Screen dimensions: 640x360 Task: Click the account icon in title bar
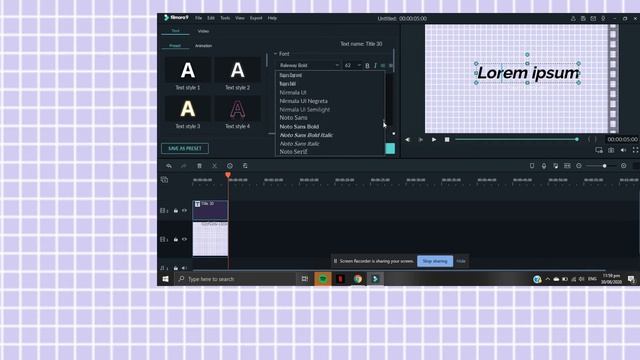(x=573, y=18)
